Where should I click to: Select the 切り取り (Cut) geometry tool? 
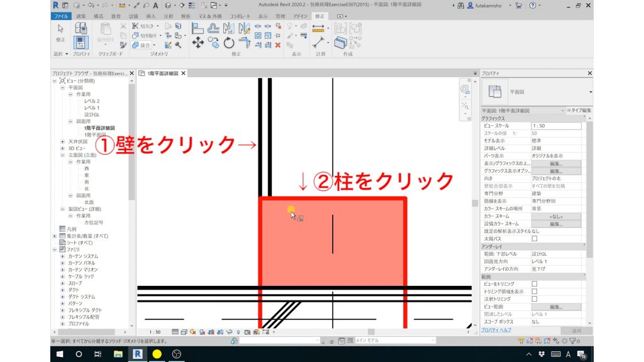pyautogui.click(x=143, y=35)
